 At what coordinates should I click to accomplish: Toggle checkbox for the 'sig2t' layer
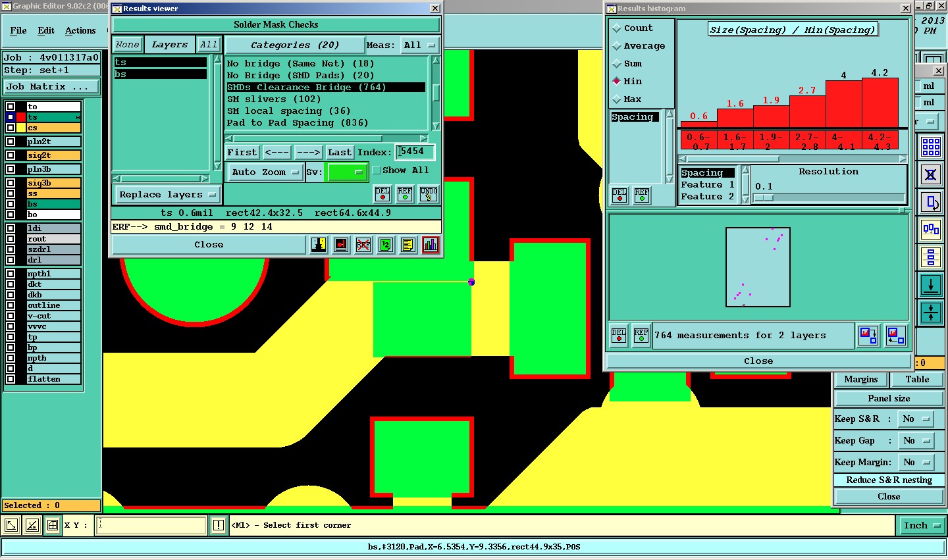(x=11, y=155)
